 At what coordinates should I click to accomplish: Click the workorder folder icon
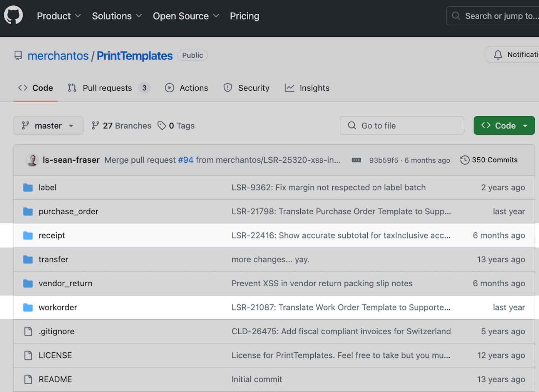[28, 307]
